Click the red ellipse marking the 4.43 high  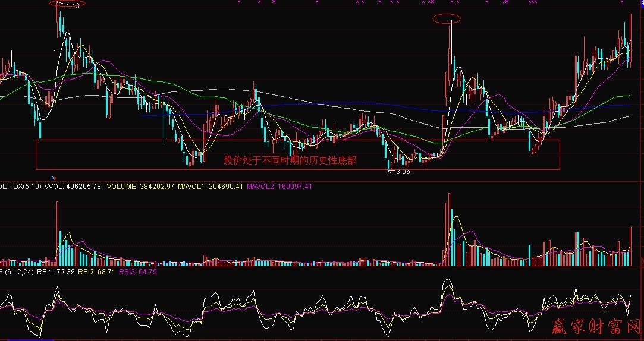click(67, 5)
